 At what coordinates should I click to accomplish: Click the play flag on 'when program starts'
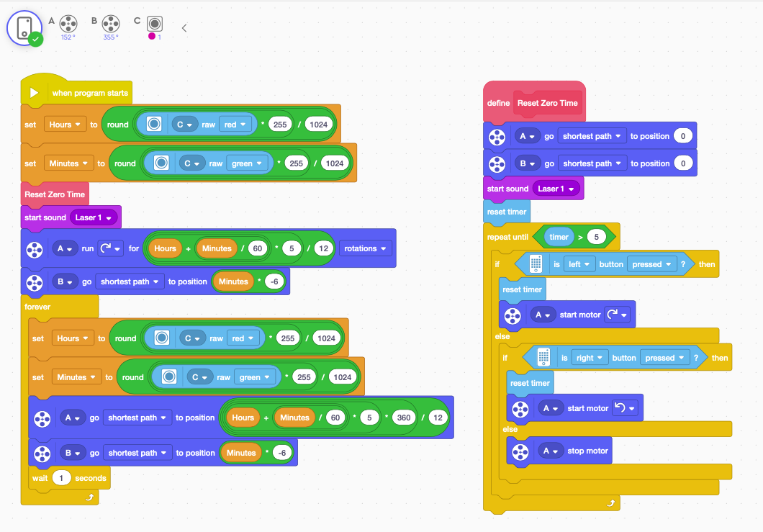[x=34, y=93]
